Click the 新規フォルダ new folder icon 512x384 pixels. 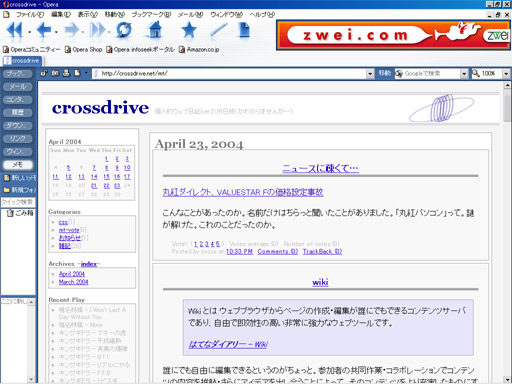pyautogui.click(x=7, y=190)
